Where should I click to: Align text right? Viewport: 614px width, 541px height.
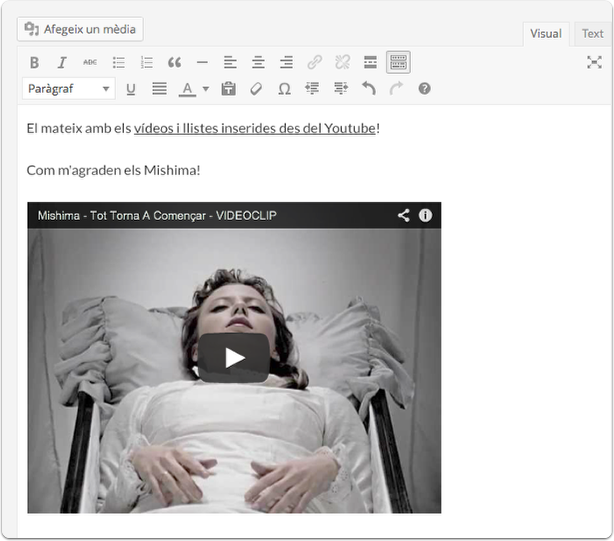click(x=286, y=62)
